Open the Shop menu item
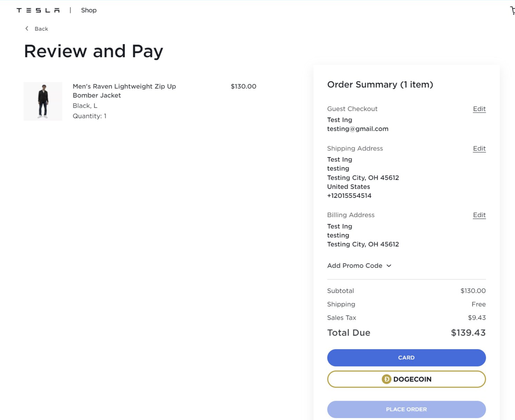Viewport: 515px width, 420px height. [88, 10]
